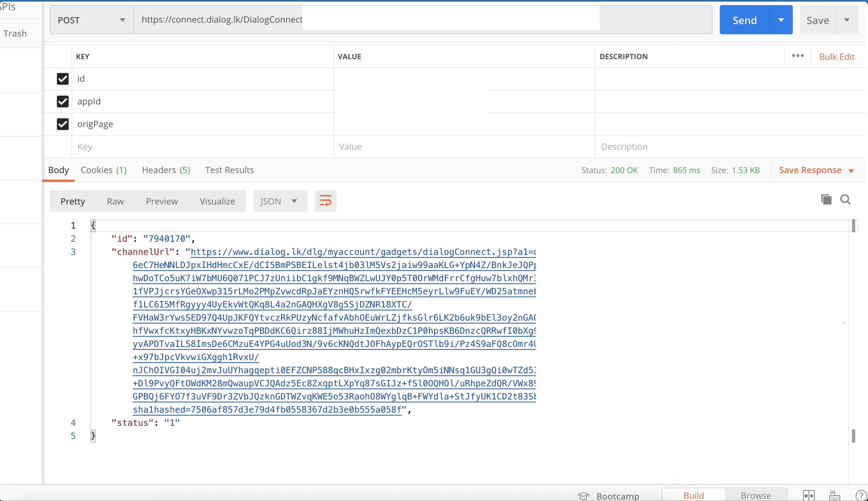Click the Save button
Image resolution: width=868 pixels, height=501 pixels.
[818, 20]
